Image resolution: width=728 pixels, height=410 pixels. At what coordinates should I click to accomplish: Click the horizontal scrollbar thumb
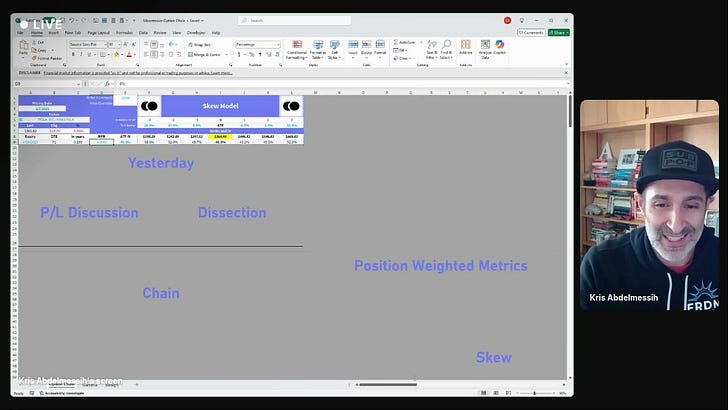[388, 384]
